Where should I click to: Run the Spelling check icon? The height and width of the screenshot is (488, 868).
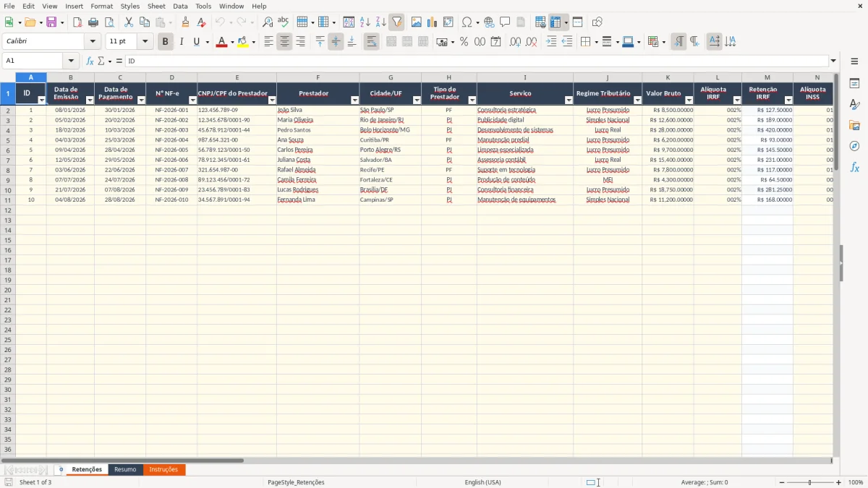[x=283, y=22]
